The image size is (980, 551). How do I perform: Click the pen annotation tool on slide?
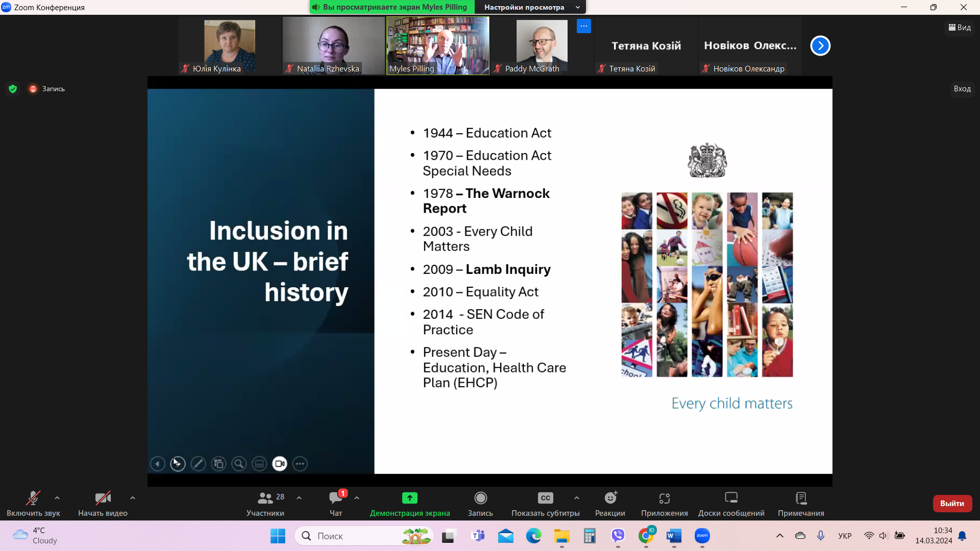(x=198, y=464)
